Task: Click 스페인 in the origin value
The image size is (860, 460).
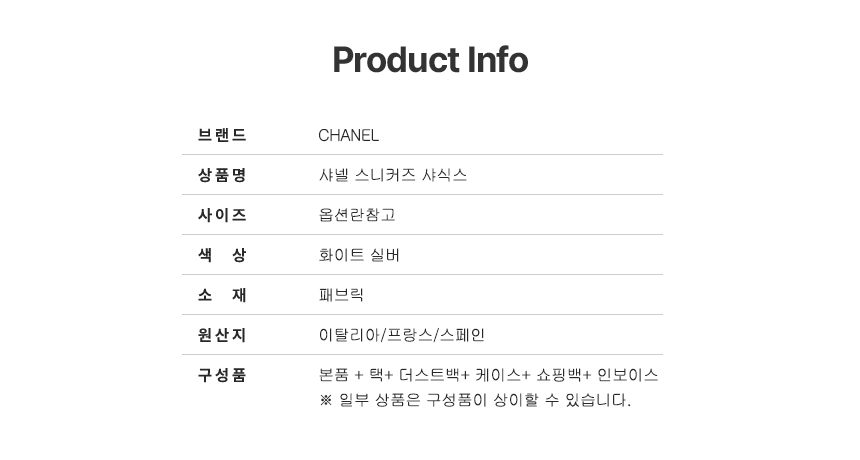Action: tap(464, 335)
